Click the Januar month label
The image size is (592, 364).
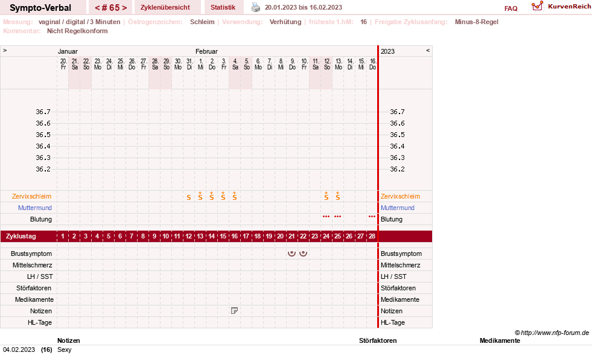(68, 51)
